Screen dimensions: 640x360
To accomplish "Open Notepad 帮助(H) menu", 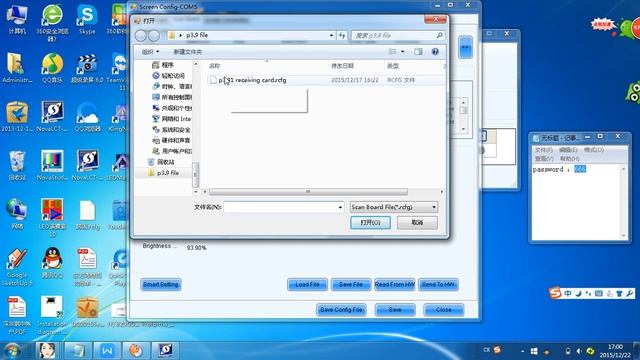I will [570, 158].
